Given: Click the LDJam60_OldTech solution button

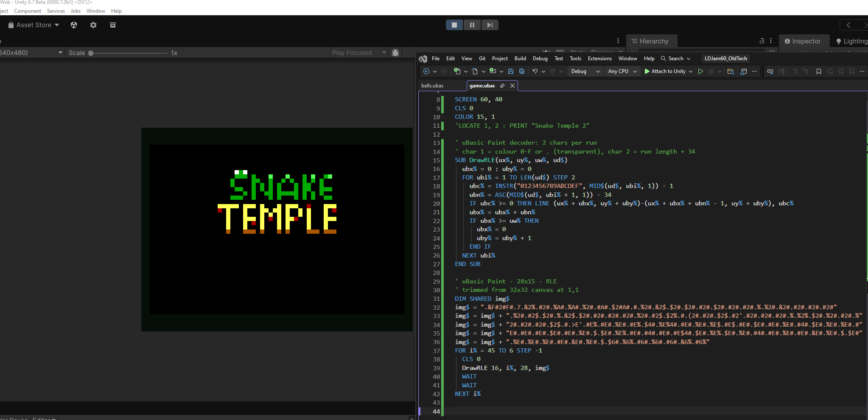Looking at the screenshot, I should click(x=725, y=59).
